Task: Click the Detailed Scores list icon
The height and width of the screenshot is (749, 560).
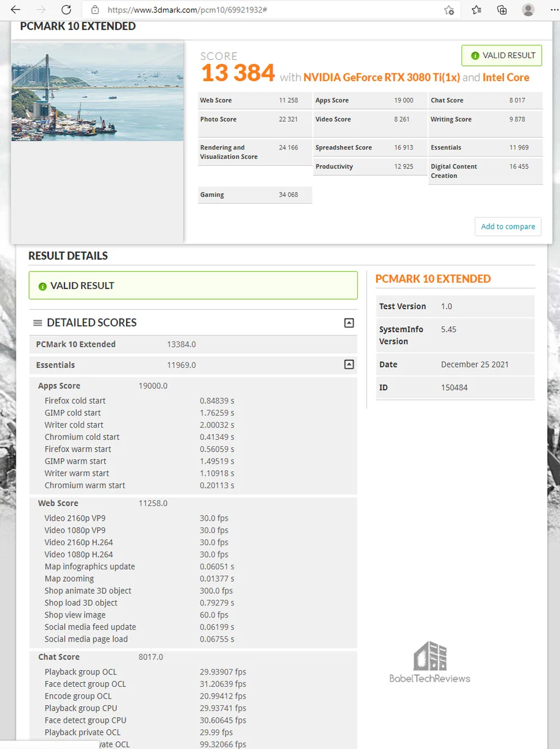Action: coord(38,323)
